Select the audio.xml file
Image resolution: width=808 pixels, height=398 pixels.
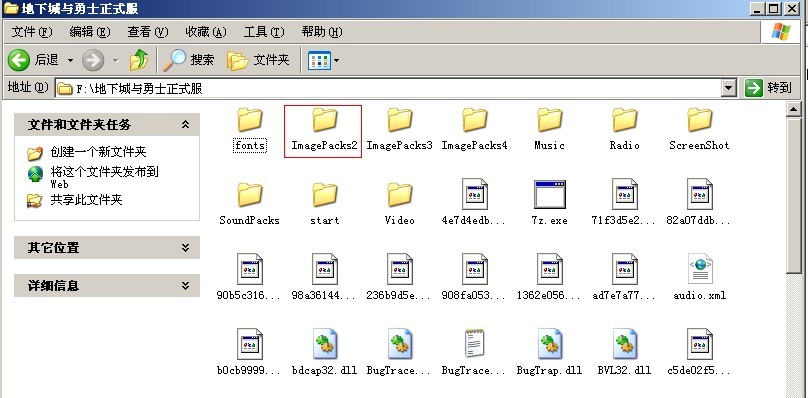pyautogui.click(x=699, y=277)
